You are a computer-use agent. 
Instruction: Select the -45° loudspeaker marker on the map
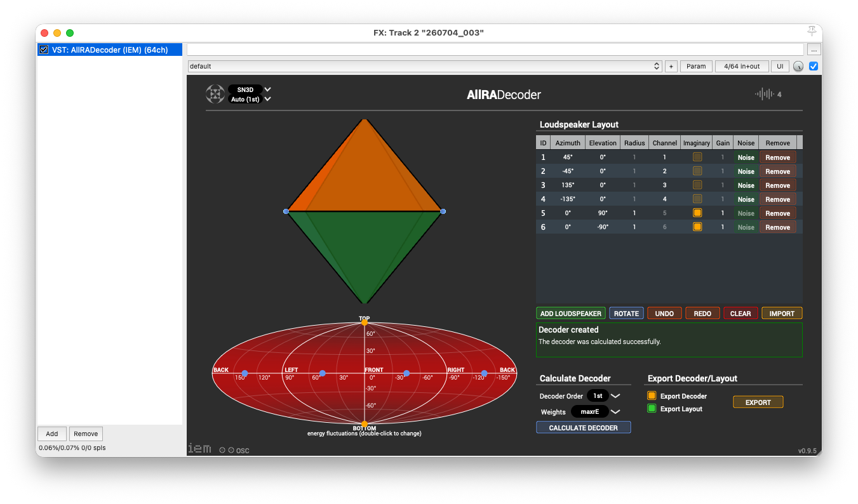tap(406, 373)
